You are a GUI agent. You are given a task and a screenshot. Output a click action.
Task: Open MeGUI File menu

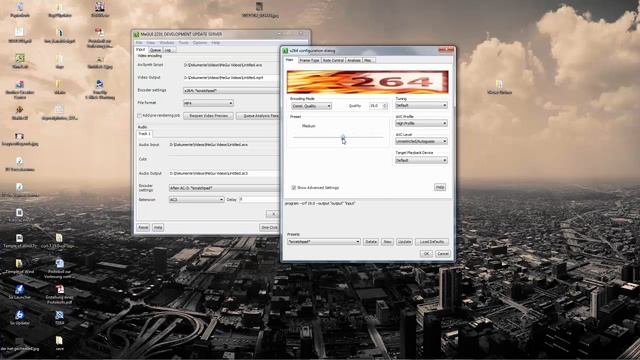tap(139, 43)
